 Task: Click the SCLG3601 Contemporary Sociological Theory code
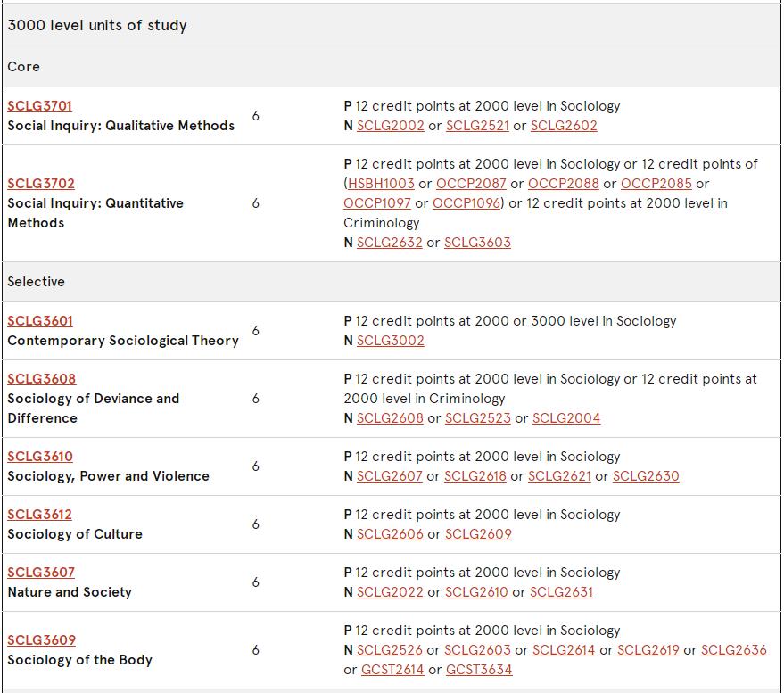click(40, 321)
